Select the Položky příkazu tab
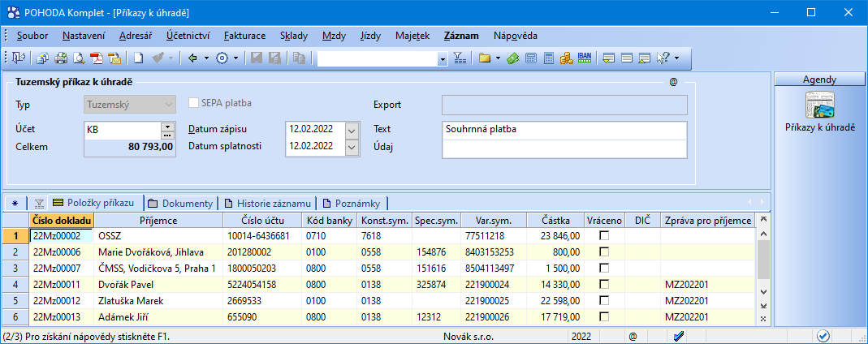This screenshot has height=344, width=868. pyautogui.click(x=96, y=202)
